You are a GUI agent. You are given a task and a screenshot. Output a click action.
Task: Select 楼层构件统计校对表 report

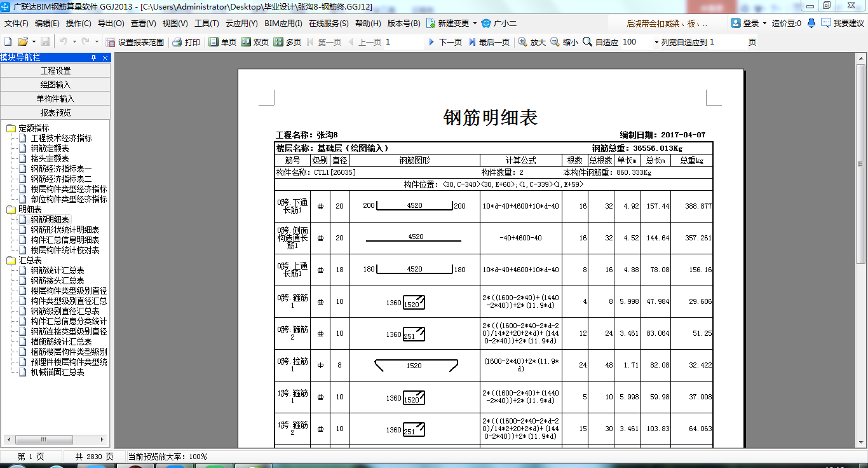coord(65,250)
